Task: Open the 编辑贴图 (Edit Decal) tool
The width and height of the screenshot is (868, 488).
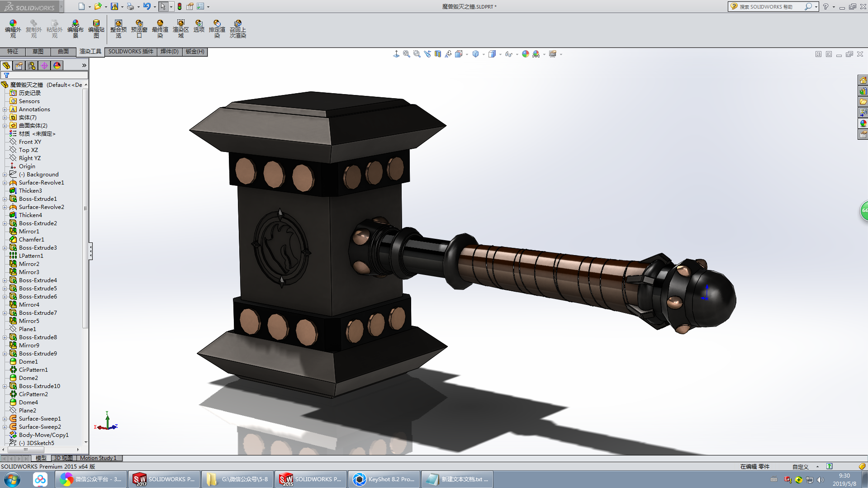Action: (x=96, y=28)
